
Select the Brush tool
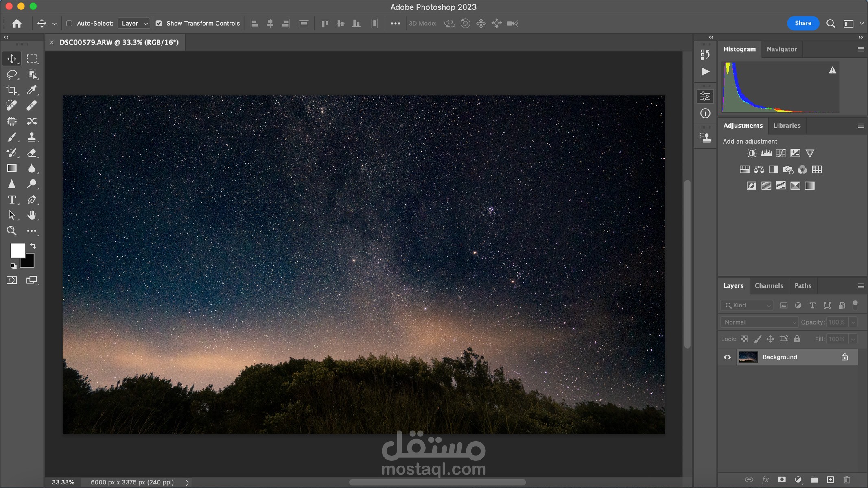point(12,137)
